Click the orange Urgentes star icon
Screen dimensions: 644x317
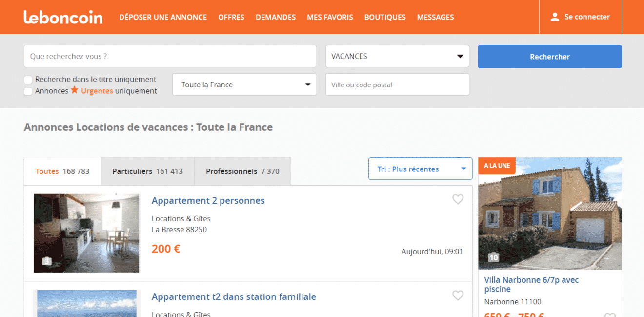75,90
